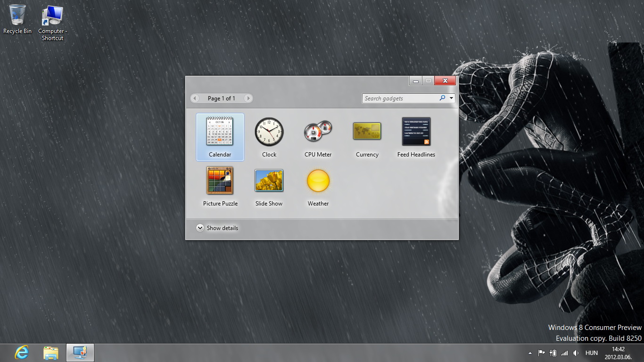Show hidden tray icons
Image resolution: width=644 pixels, height=362 pixels.
[x=530, y=353]
